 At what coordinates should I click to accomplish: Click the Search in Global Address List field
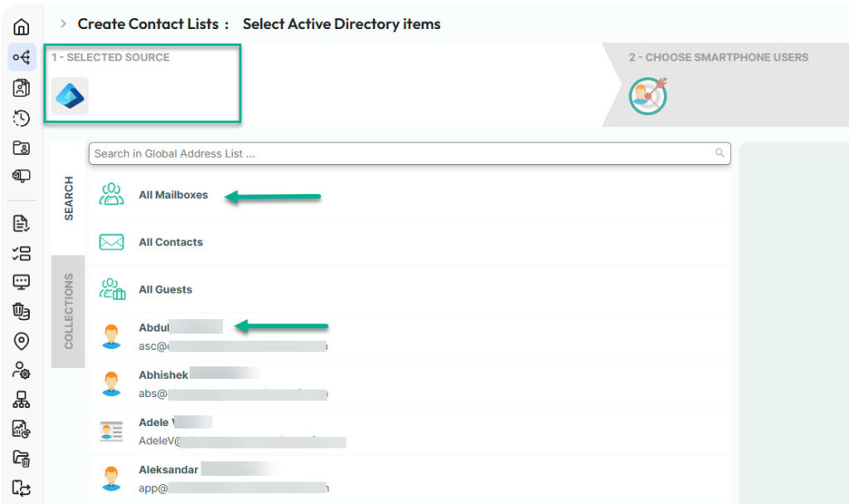[373, 153]
